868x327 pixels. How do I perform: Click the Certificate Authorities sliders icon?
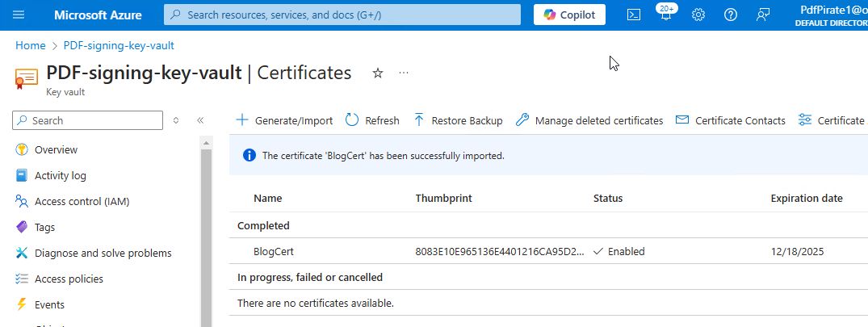(805, 119)
